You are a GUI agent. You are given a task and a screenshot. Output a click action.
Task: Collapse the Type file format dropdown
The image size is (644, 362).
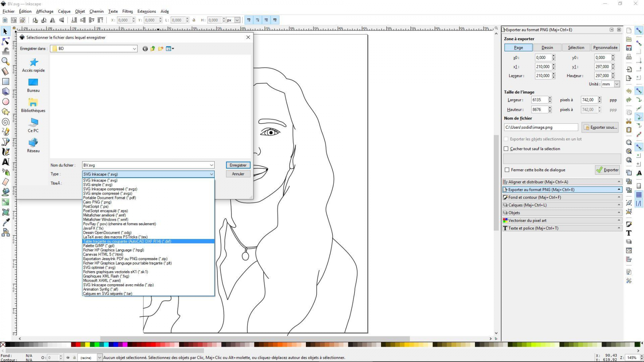(211, 174)
